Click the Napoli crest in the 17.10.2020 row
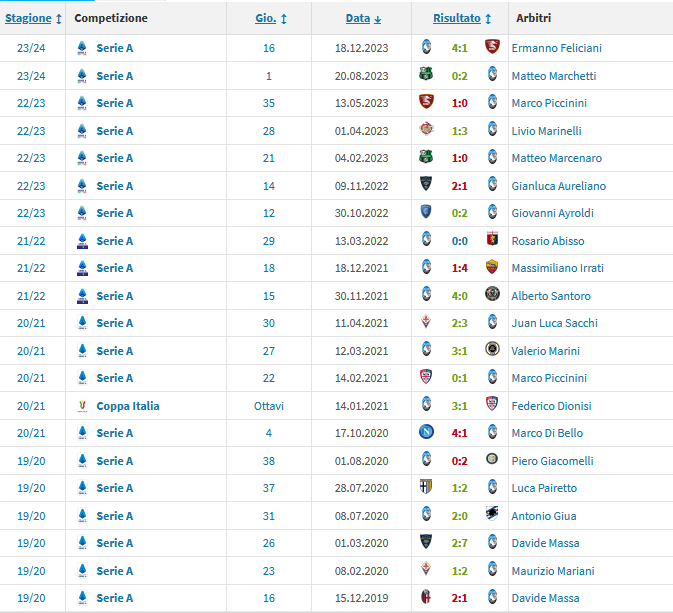Viewport: 673px width, 613px height. pos(427,433)
